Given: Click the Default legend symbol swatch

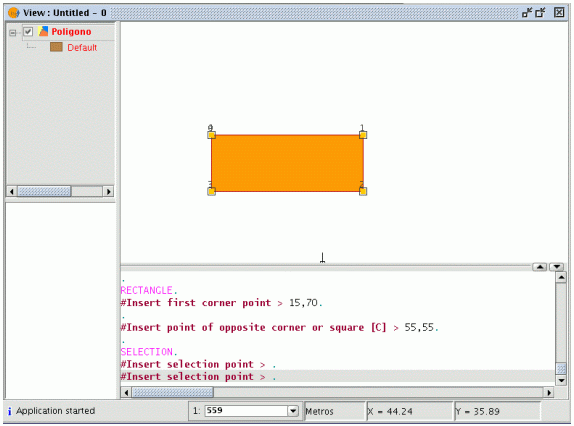Looking at the screenshot, I should point(56,47).
